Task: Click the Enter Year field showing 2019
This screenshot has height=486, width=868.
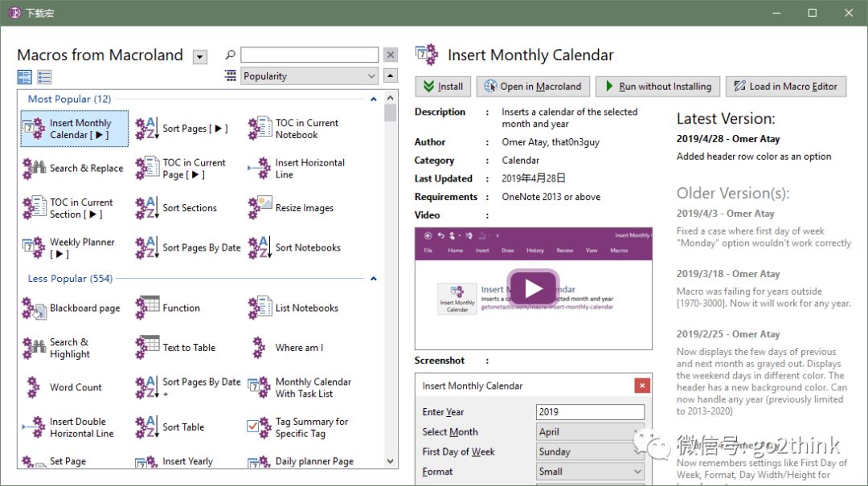Action: 590,412
